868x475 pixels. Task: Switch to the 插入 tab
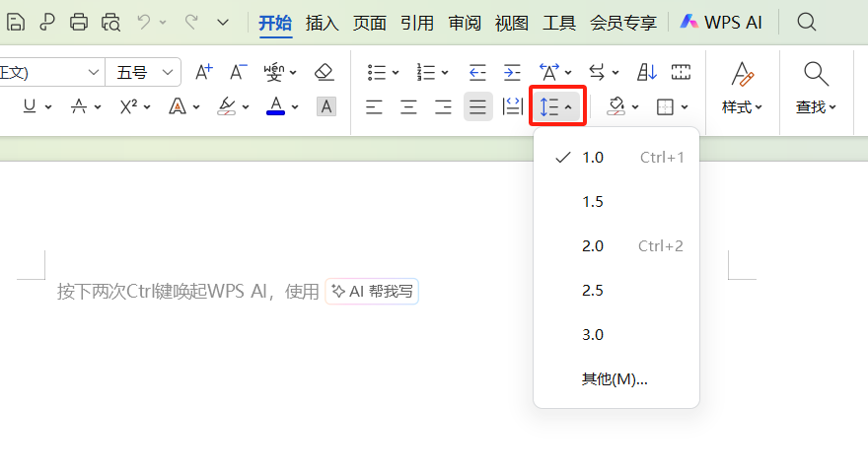[323, 23]
